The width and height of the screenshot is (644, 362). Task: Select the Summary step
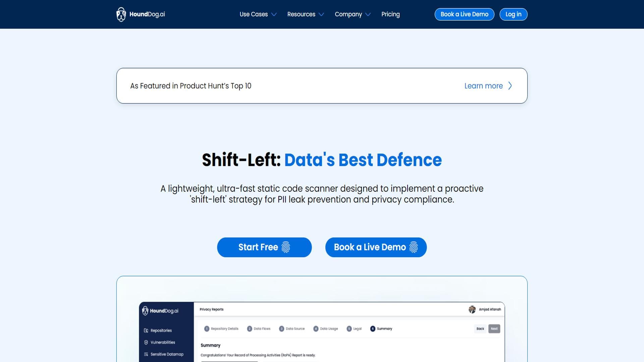click(381, 329)
